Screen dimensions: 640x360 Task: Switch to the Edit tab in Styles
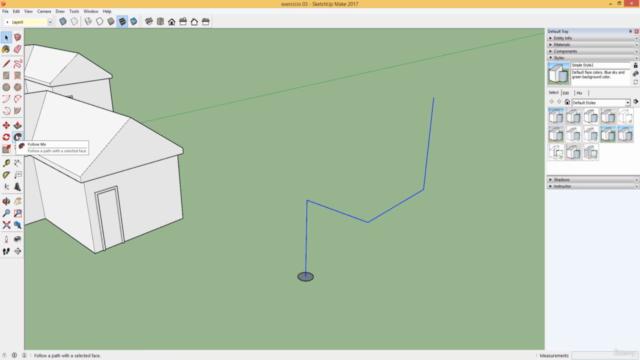pos(566,93)
